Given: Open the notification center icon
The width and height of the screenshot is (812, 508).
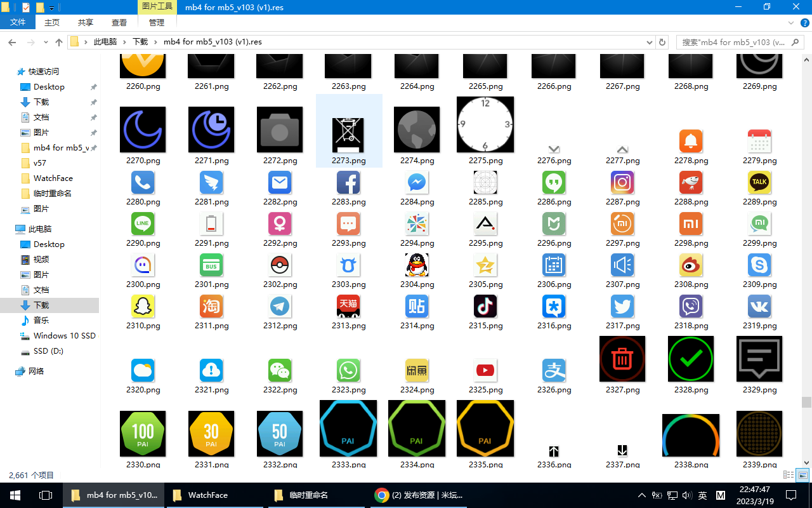Looking at the screenshot, I should (x=791, y=495).
